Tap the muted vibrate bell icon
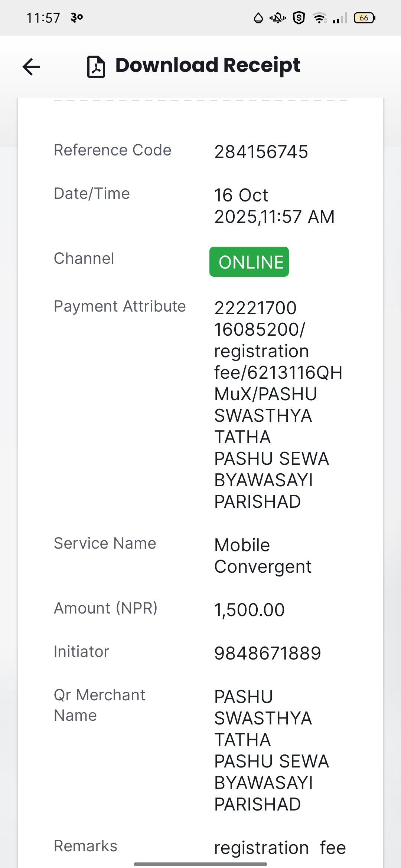The image size is (401, 868). pos(278,18)
